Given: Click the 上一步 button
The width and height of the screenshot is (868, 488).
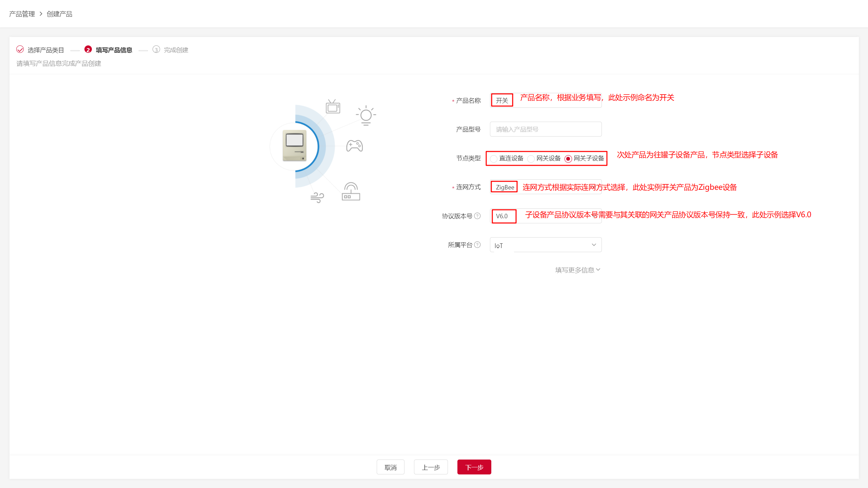Looking at the screenshot, I should tap(431, 467).
